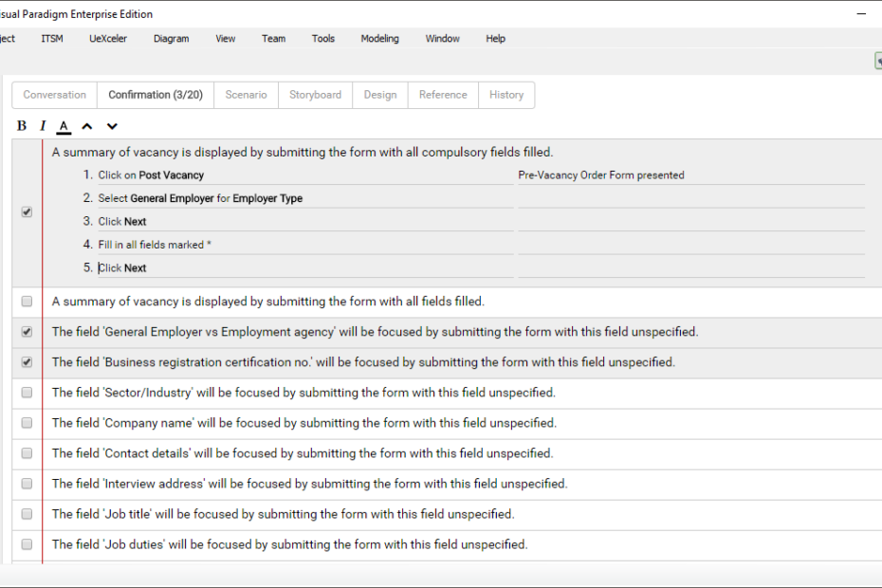Minimize the Visual Paradigm window

861,14
